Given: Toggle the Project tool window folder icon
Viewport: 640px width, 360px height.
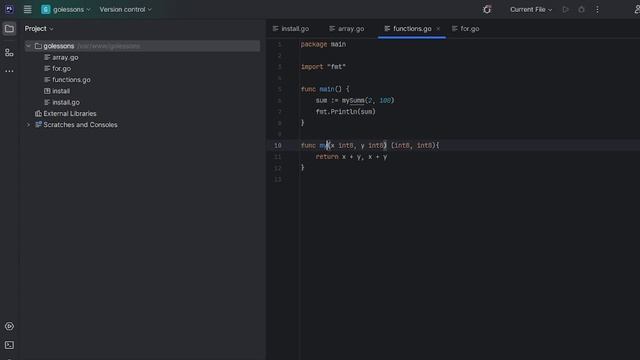Looking at the screenshot, I should (x=9, y=29).
